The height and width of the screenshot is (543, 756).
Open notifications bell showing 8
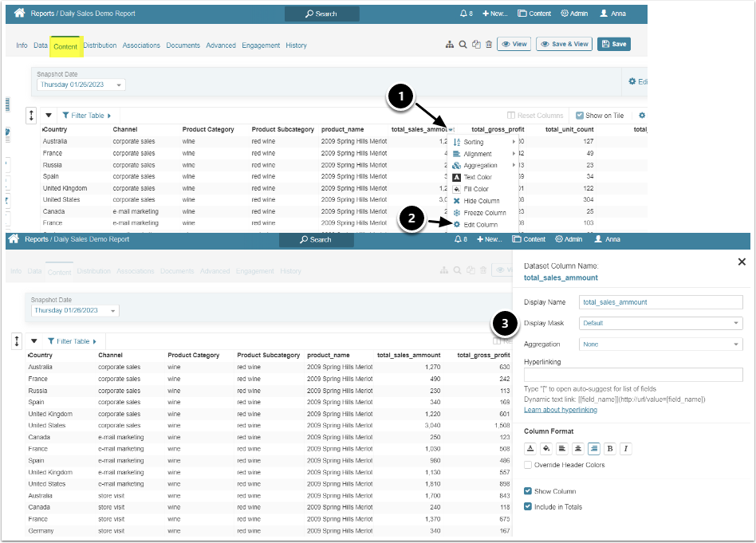point(467,14)
